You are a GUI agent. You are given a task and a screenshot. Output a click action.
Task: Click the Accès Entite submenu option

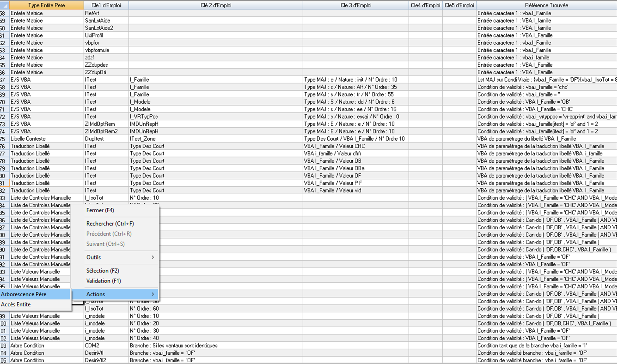click(x=16, y=304)
